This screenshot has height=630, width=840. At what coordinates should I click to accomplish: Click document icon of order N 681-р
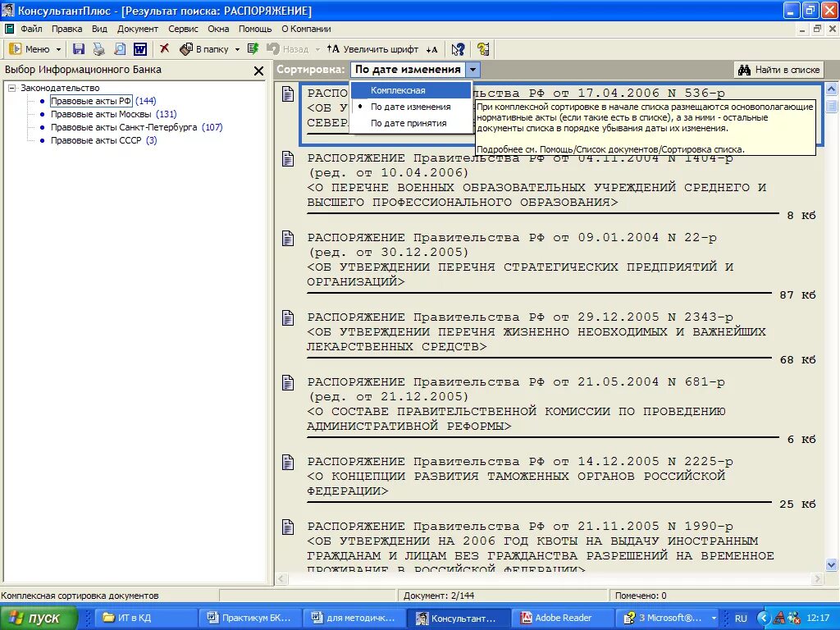288,382
